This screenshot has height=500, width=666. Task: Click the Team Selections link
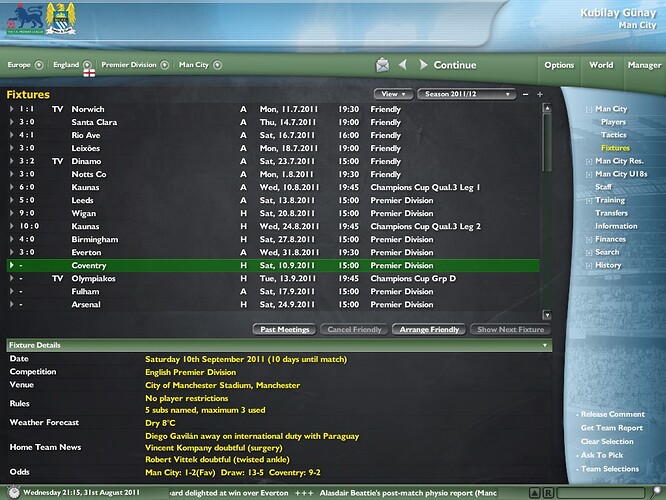pos(610,469)
